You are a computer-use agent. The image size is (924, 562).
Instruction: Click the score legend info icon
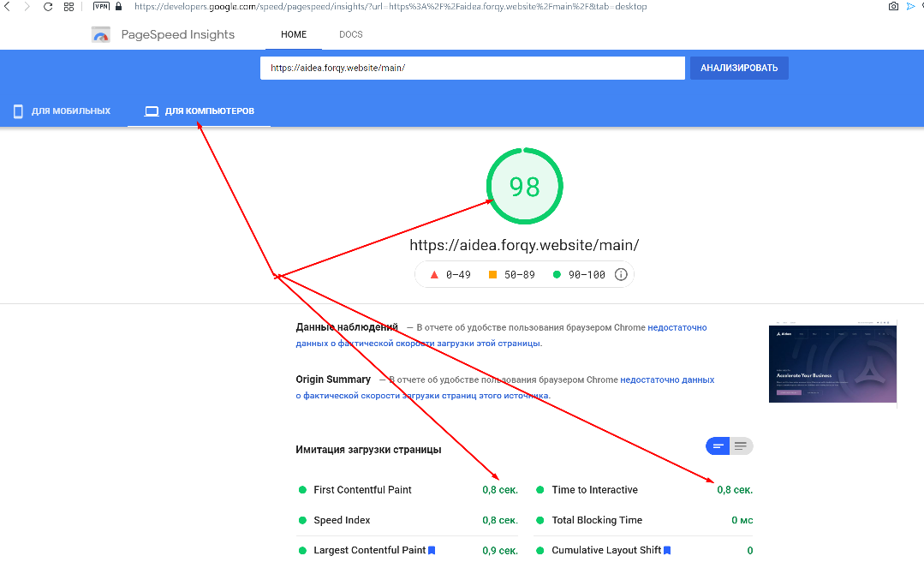pos(621,274)
